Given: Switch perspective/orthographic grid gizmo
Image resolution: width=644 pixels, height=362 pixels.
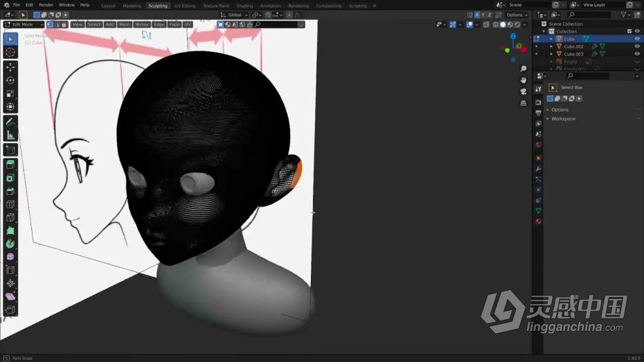Looking at the screenshot, I should coord(524,103).
